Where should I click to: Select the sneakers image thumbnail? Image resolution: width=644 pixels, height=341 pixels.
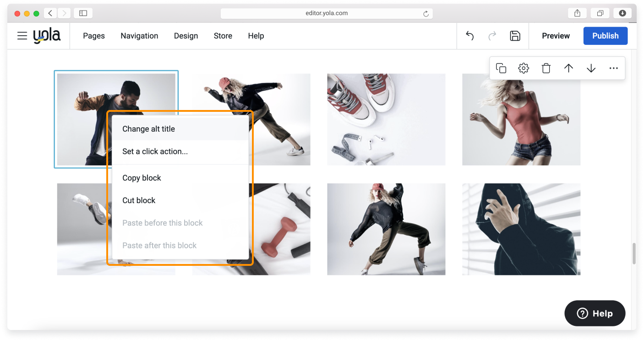[x=386, y=119]
